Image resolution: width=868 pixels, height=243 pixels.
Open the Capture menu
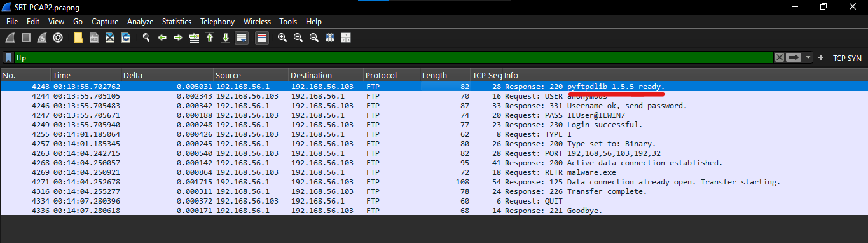(x=105, y=22)
